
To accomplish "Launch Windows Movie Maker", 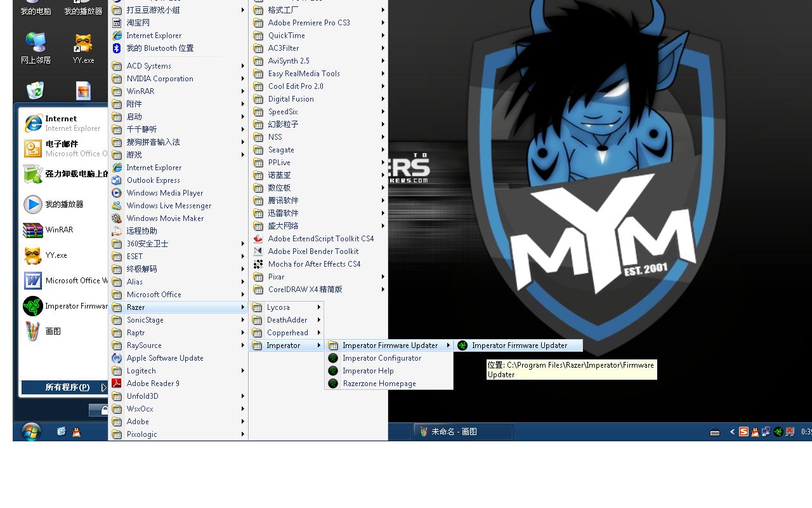I will (178, 218).
